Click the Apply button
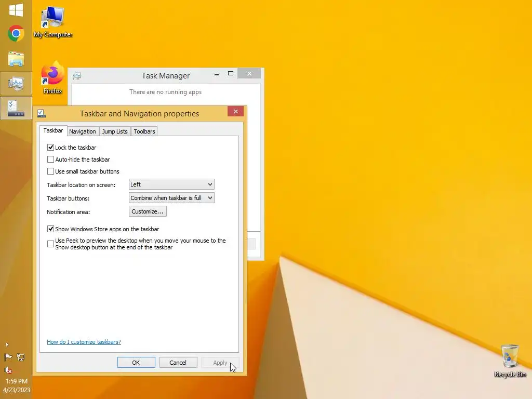Image resolution: width=532 pixels, height=399 pixels. click(220, 362)
